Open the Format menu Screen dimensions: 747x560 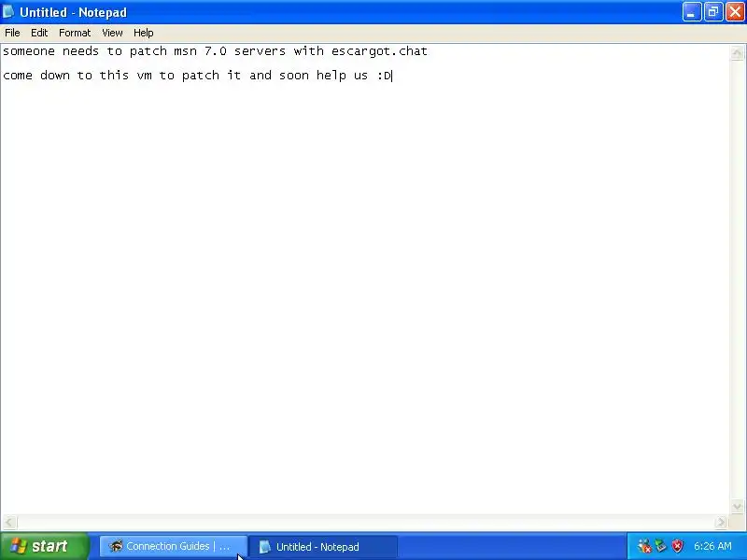tap(75, 33)
